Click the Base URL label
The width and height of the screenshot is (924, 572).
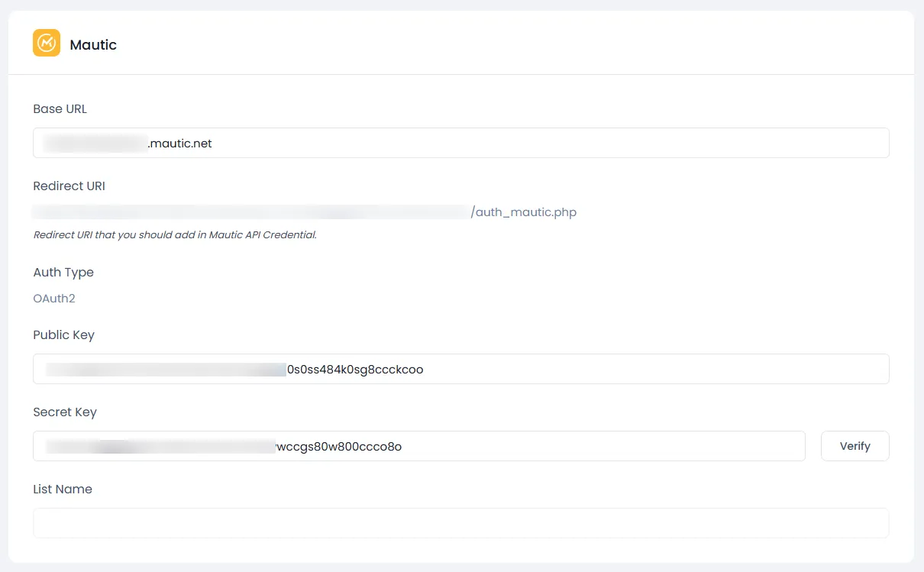pos(60,109)
